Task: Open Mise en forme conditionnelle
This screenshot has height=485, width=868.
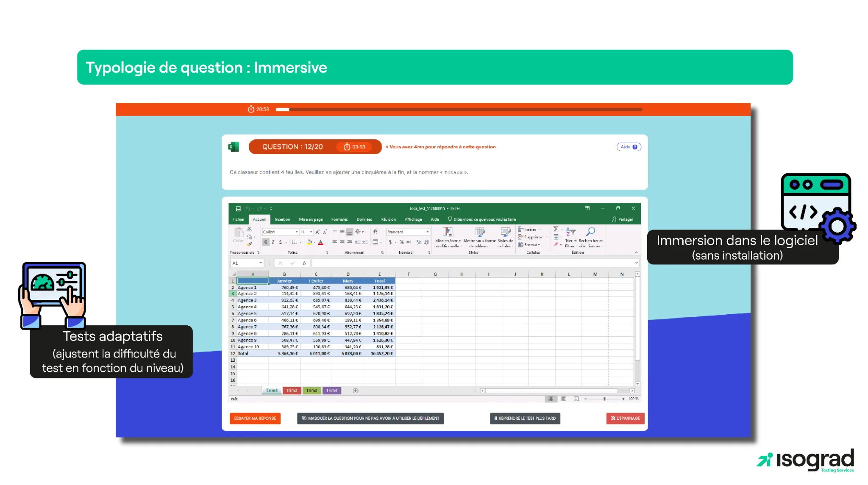Action: click(448, 237)
